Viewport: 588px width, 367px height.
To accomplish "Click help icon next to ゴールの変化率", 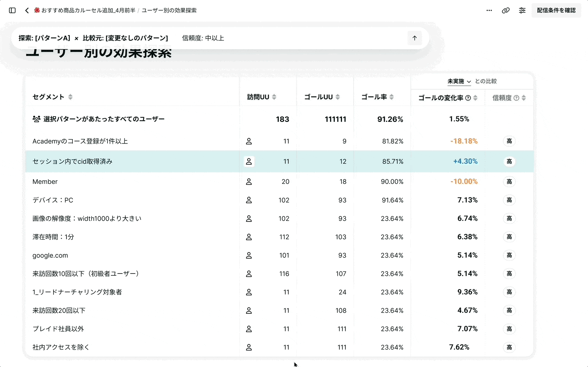I will click(x=468, y=98).
